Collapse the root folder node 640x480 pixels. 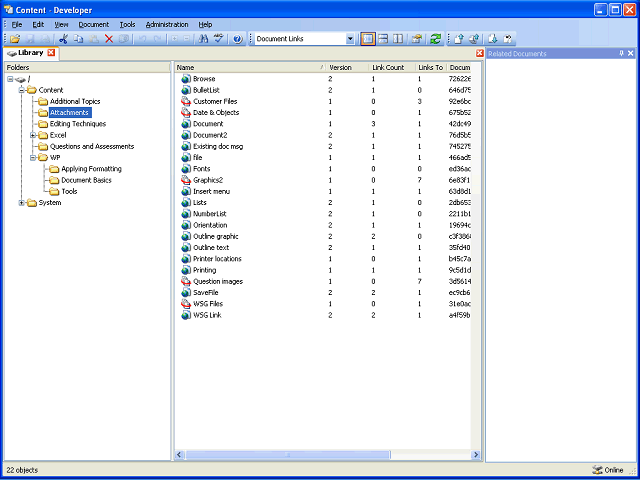click(x=10, y=79)
